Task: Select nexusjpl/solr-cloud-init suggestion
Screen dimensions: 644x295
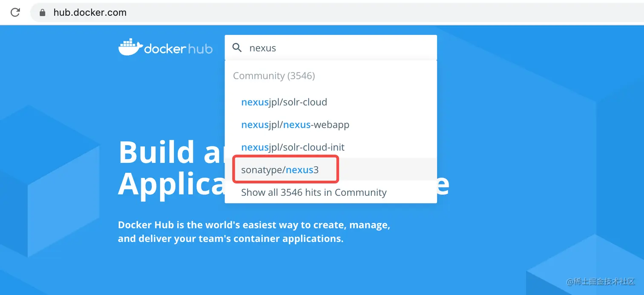Action: (x=331, y=147)
